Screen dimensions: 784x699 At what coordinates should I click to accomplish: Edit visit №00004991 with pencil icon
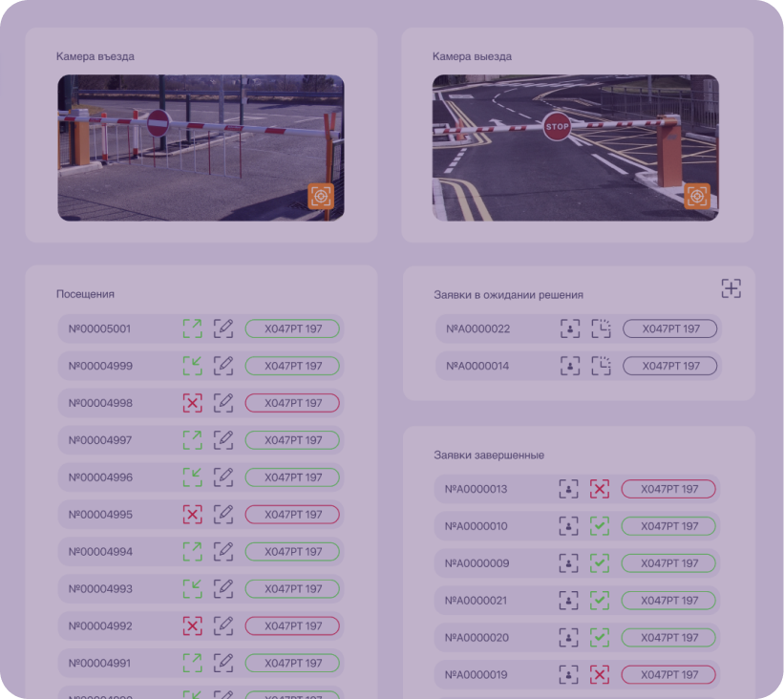(223, 663)
